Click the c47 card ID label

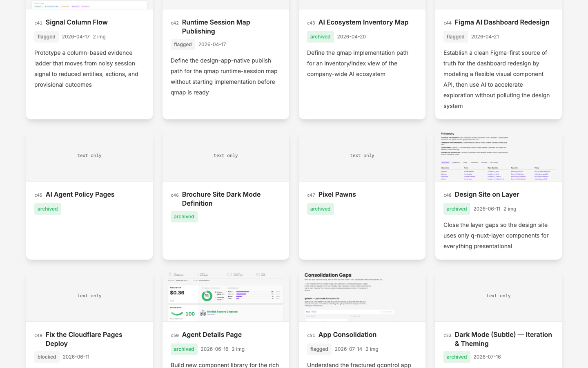[x=311, y=195]
